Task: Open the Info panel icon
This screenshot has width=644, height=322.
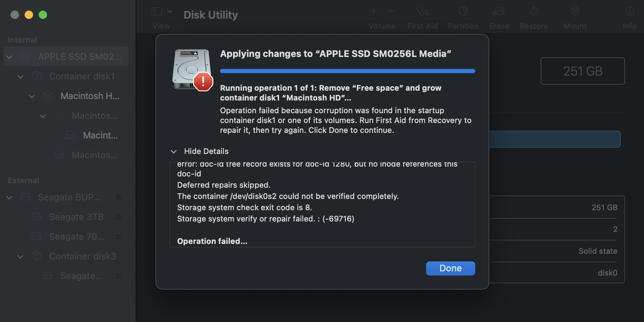Action: click(x=630, y=11)
